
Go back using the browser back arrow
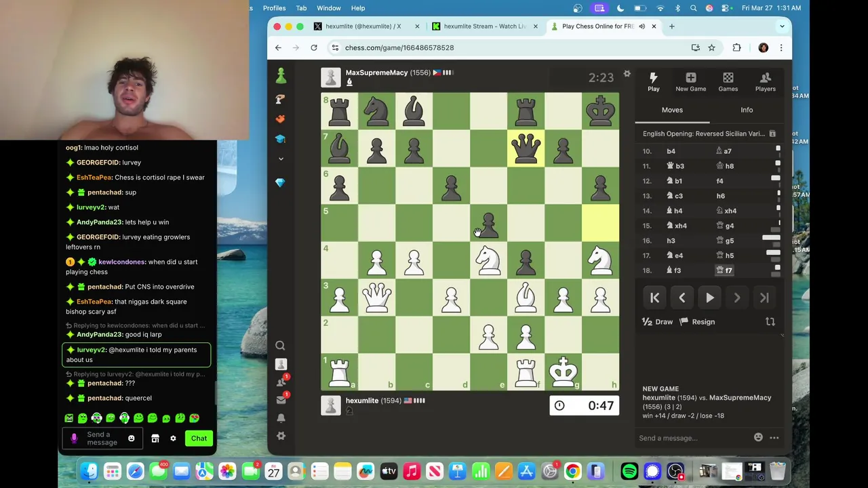(x=278, y=47)
